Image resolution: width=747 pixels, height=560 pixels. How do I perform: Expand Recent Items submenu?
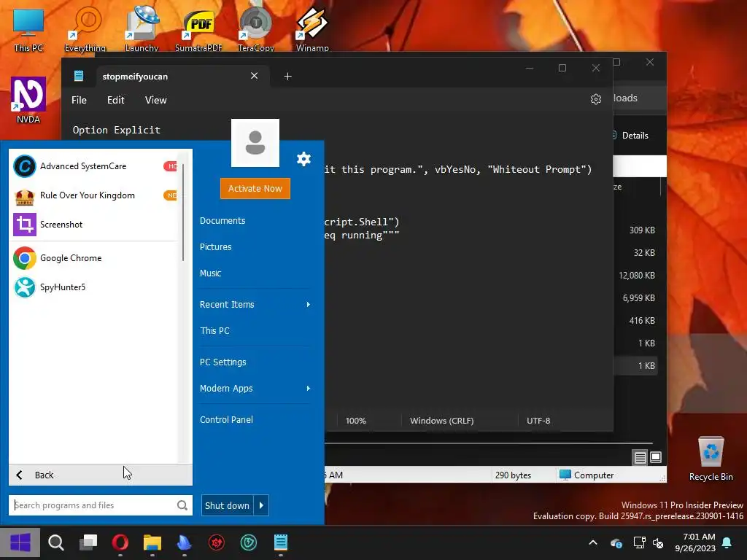(255, 304)
